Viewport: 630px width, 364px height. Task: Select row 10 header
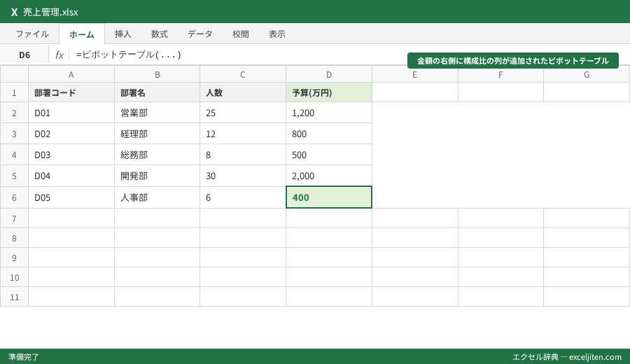pyautogui.click(x=14, y=277)
